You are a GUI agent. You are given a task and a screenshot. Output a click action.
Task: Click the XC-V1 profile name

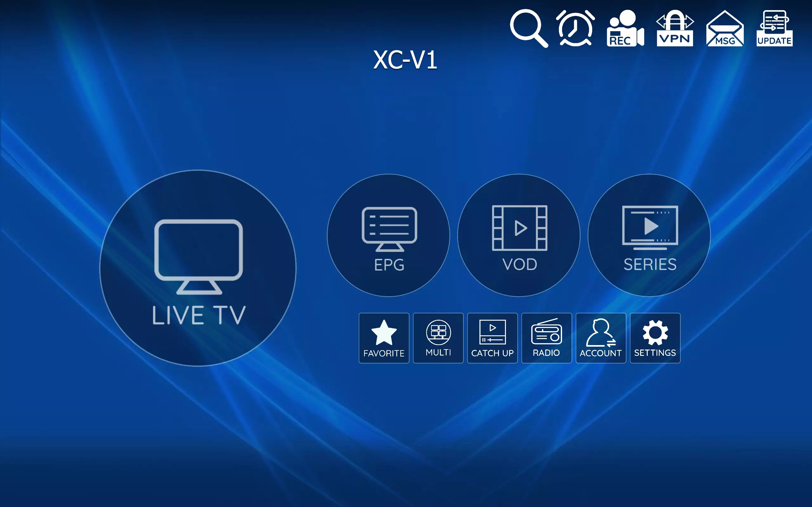(x=406, y=58)
